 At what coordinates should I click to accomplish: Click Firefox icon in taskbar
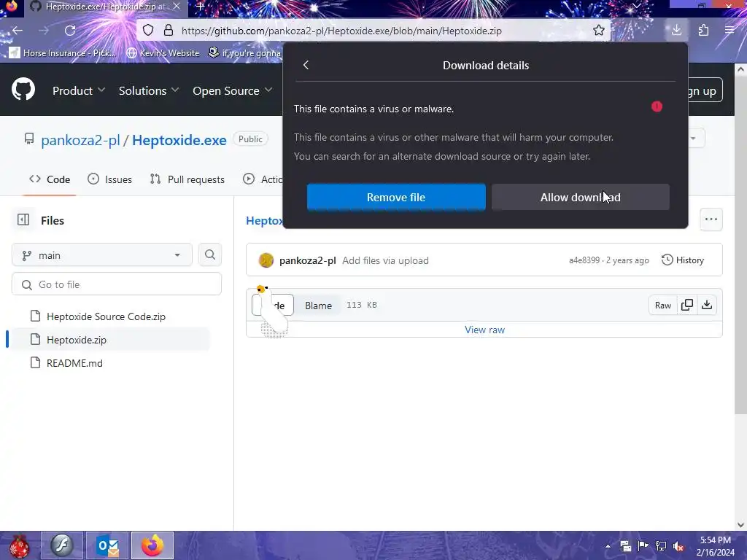tap(152, 545)
